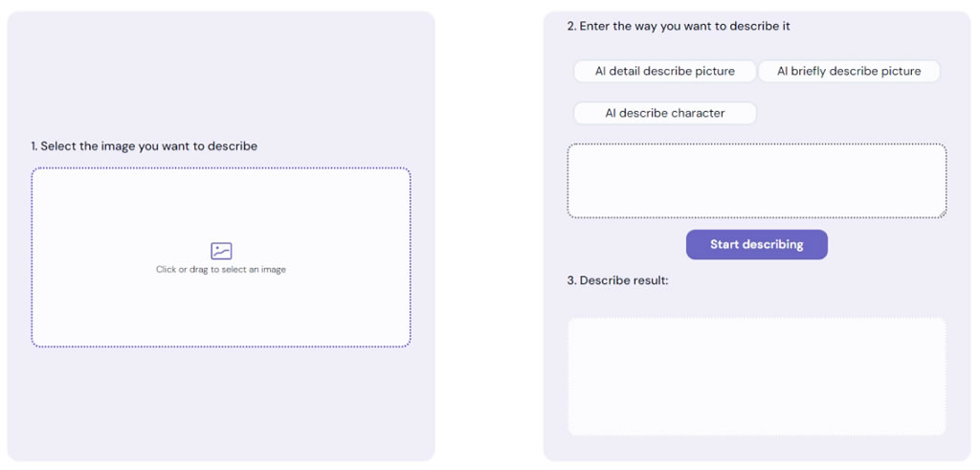Image resolution: width=980 pixels, height=470 pixels.
Task: Click the Start describing button
Action: [x=757, y=244]
